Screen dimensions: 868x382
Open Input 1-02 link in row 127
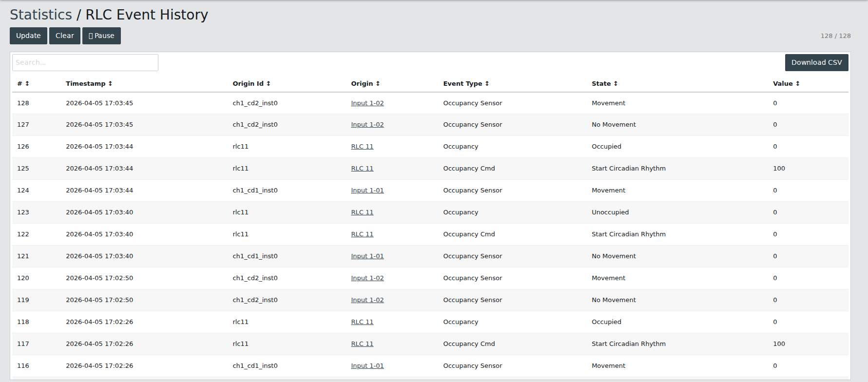tap(367, 124)
